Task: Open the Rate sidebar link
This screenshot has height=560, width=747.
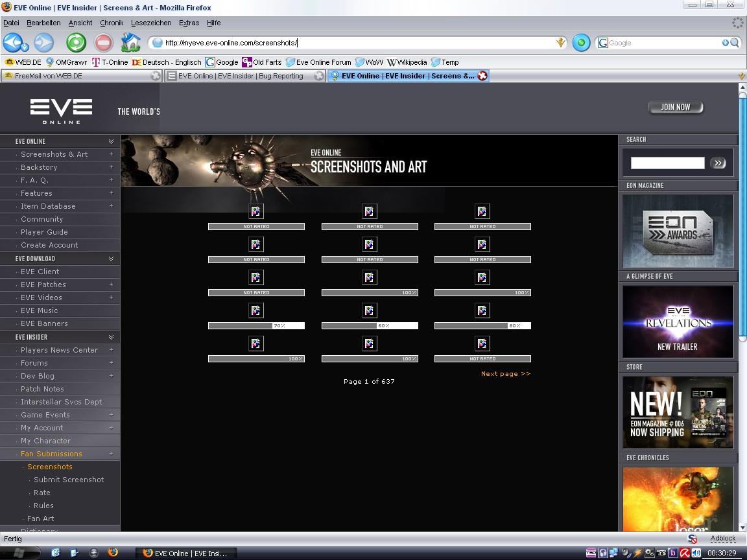Action: click(x=42, y=493)
